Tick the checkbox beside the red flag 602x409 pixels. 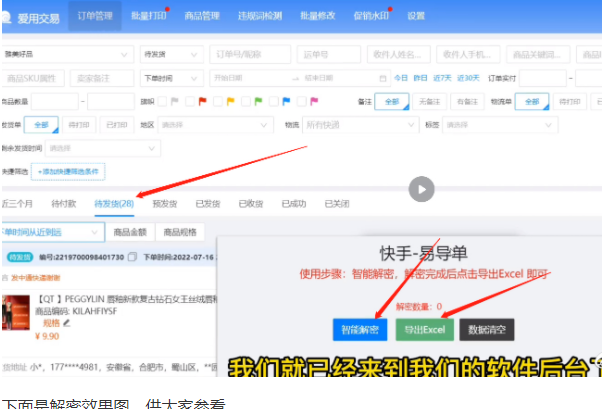coord(190,101)
